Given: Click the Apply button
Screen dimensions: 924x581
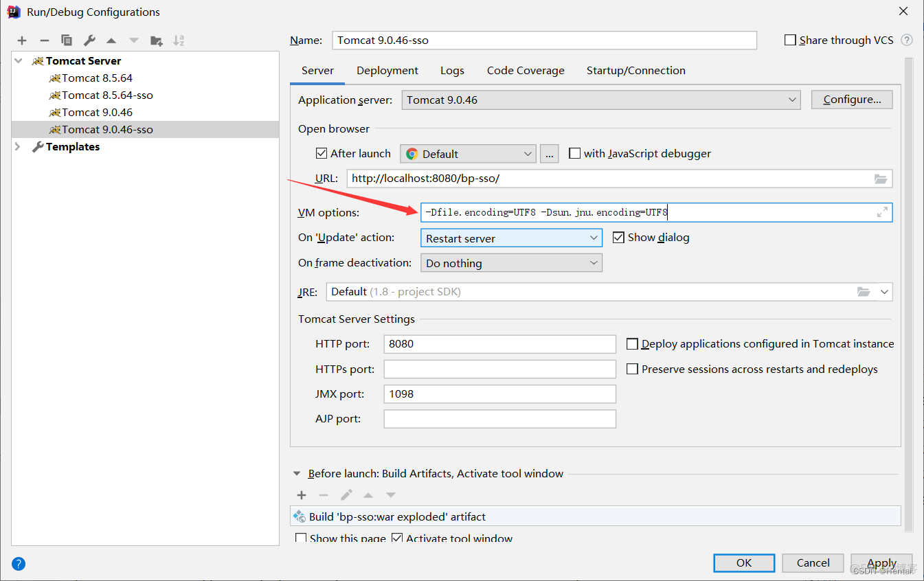Looking at the screenshot, I should coord(881,563).
